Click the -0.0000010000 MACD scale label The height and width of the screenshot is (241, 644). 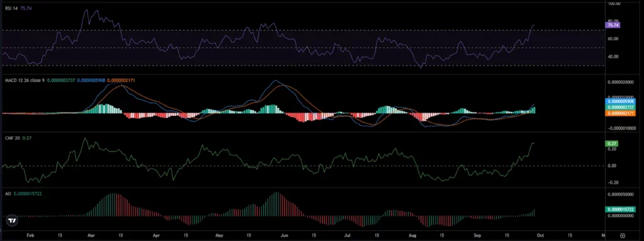(621, 128)
